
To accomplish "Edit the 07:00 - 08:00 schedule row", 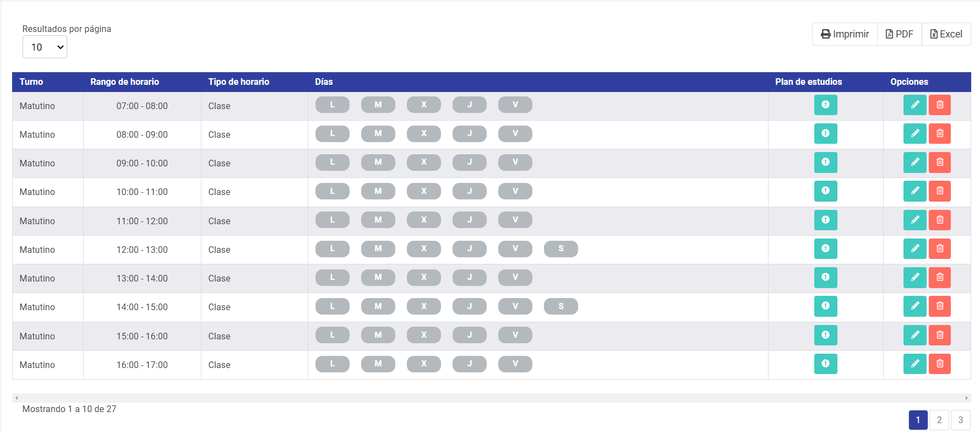I will (x=914, y=105).
